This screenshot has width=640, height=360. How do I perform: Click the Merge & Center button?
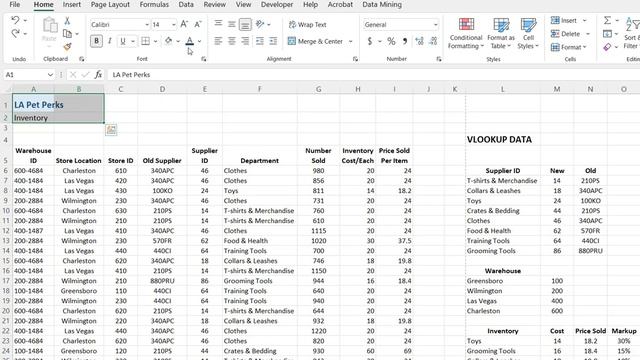(x=315, y=41)
